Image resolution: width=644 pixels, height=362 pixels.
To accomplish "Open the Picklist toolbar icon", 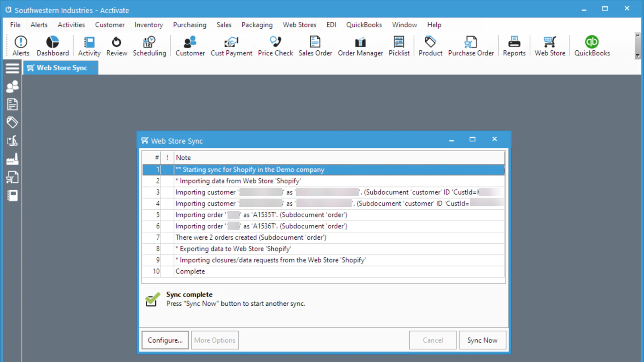I will (x=399, y=46).
